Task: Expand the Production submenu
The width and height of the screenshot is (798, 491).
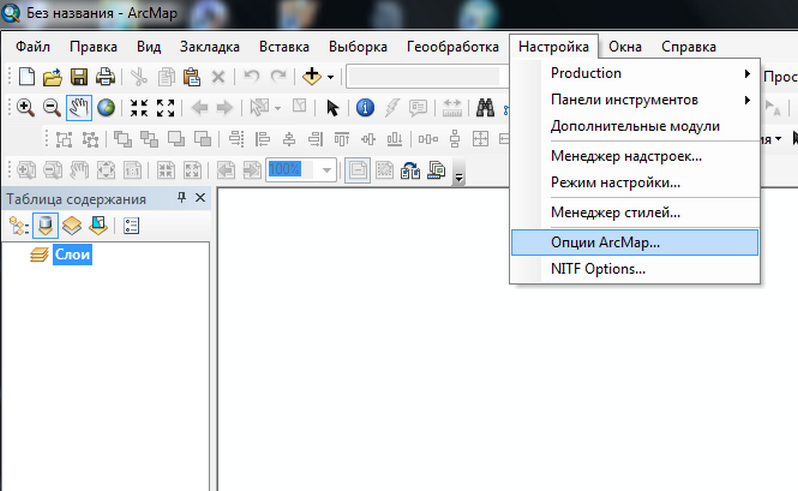Action: point(635,73)
